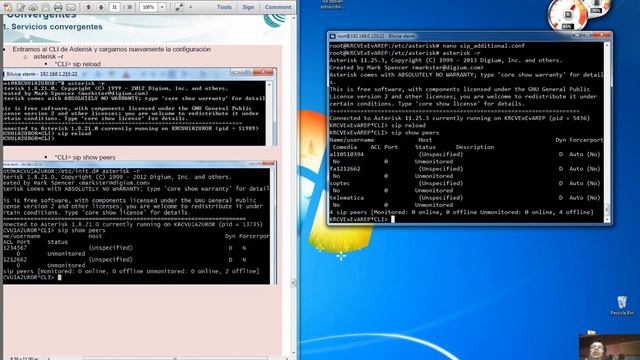Click the 'al10510394' peer row in the terminal
The width and height of the screenshot is (640, 360).
pyautogui.click(x=465, y=154)
